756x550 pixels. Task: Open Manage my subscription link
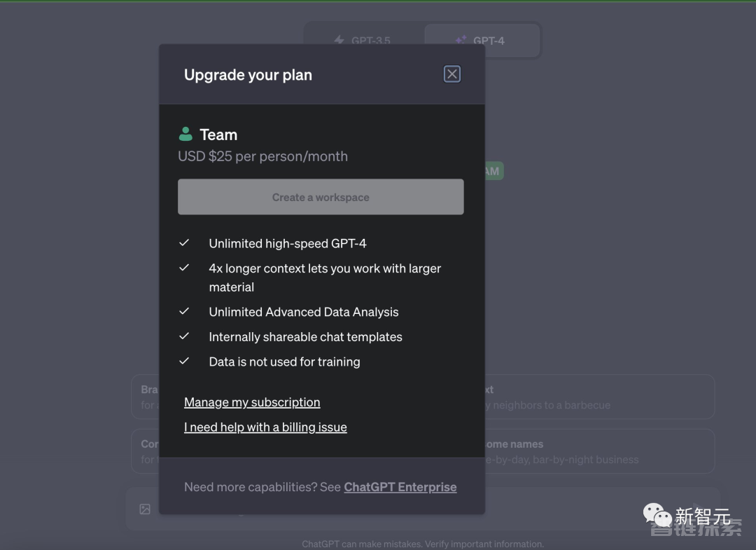point(252,402)
